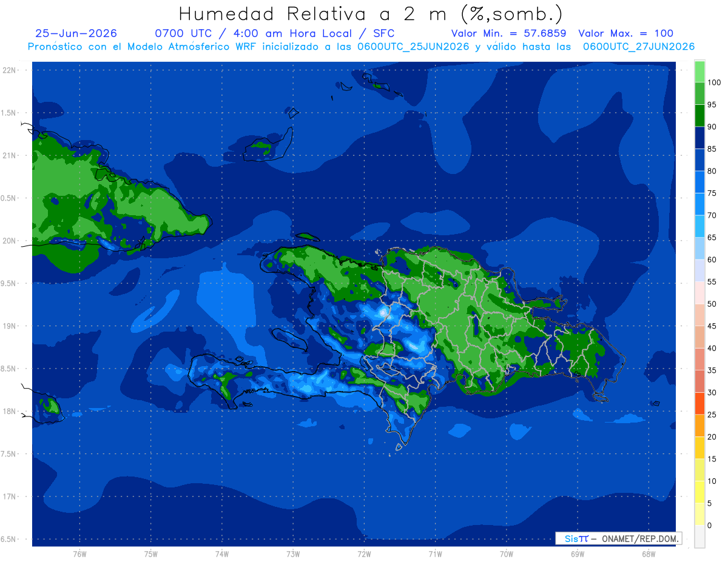
Task: Click the "68W" longitude label
Action: point(649,554)
